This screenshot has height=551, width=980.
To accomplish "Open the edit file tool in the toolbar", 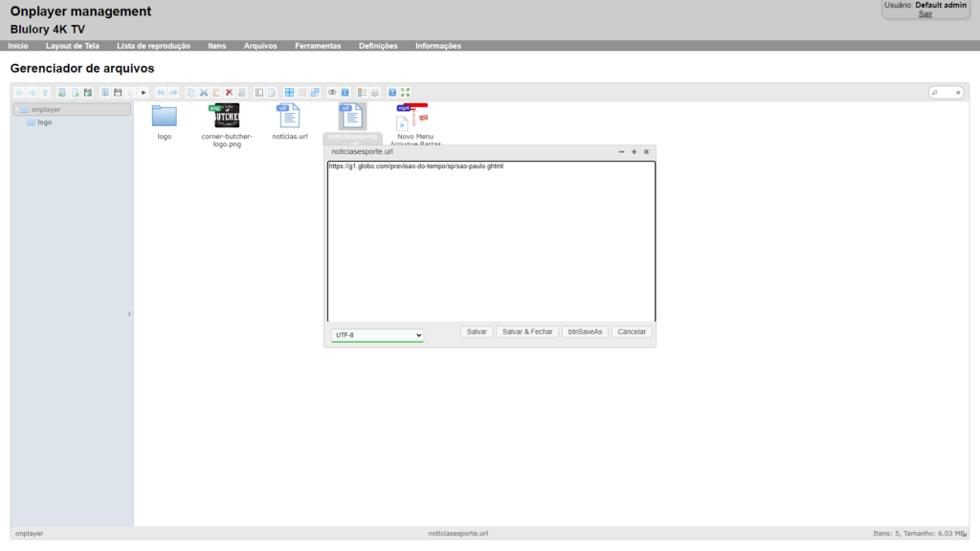I will pyautogui.click(x=272, y=93).
